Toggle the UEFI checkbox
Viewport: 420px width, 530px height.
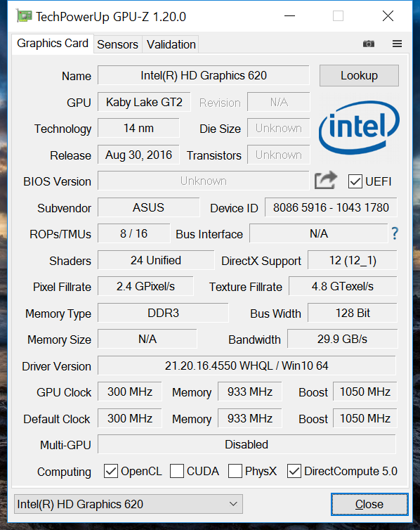pyautogui.click(x=355, y=181)
